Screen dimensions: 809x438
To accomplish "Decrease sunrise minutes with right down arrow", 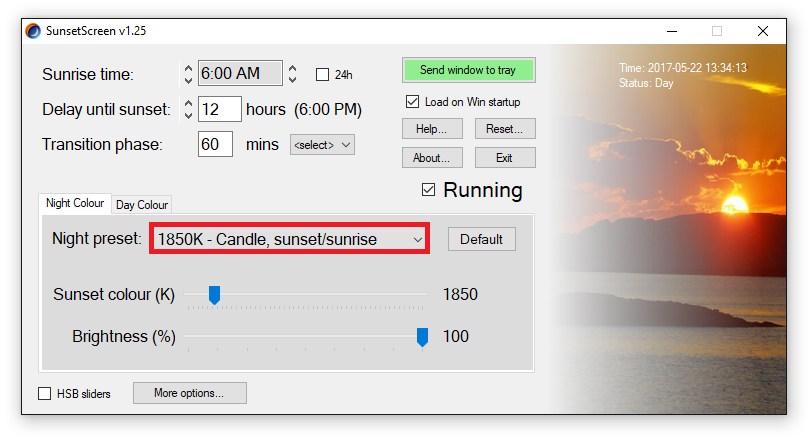I will tap(293, 79).
